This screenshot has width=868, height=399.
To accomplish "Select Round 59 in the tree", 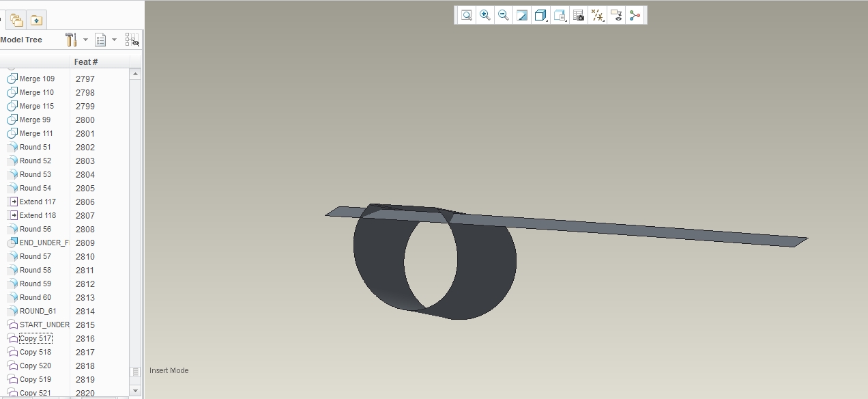I will pyautogui.click(x=35, y=284).
